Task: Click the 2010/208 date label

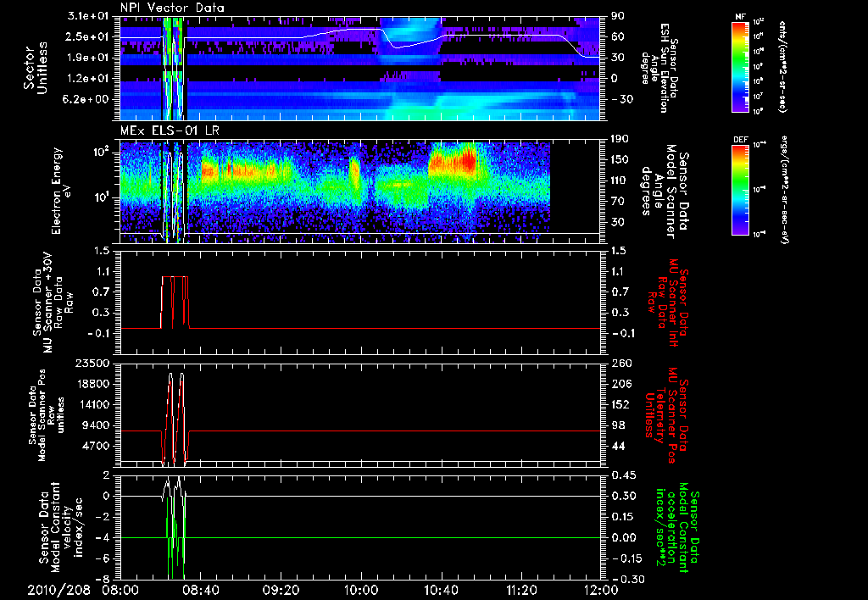Action: point(58,590)
